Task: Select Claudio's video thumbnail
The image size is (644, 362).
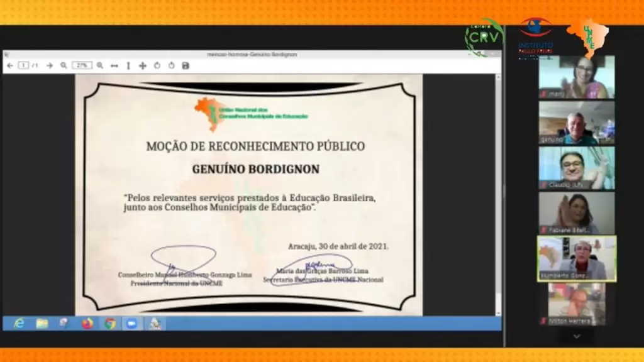Action: pos(576,167)
